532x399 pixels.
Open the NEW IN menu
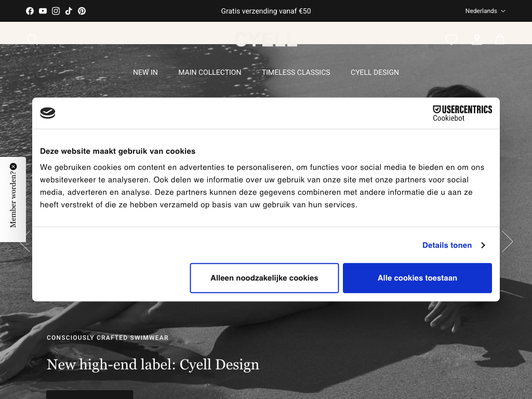pos(145,72)
